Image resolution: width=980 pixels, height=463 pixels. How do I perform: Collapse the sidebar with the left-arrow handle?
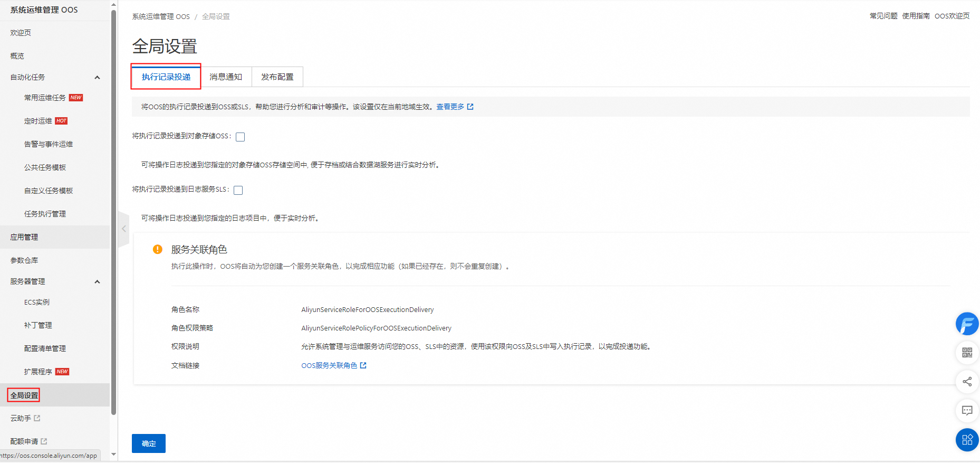point(124,229)
